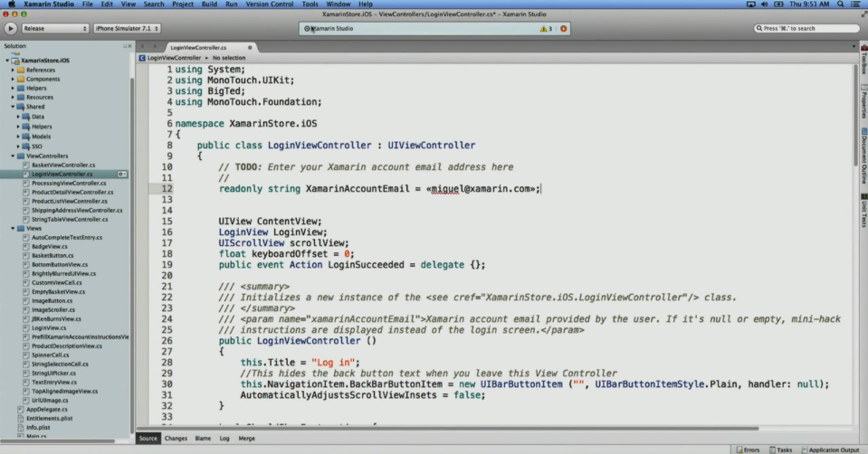Close the LoginViewController.cs tab
This screenshot has width=868, height=454.
coord(250,48)
